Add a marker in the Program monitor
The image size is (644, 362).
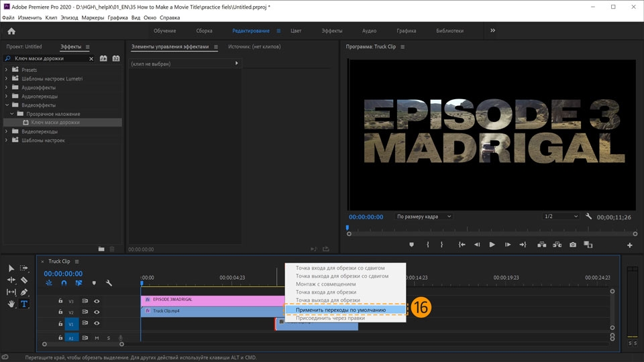click(411, 245)
